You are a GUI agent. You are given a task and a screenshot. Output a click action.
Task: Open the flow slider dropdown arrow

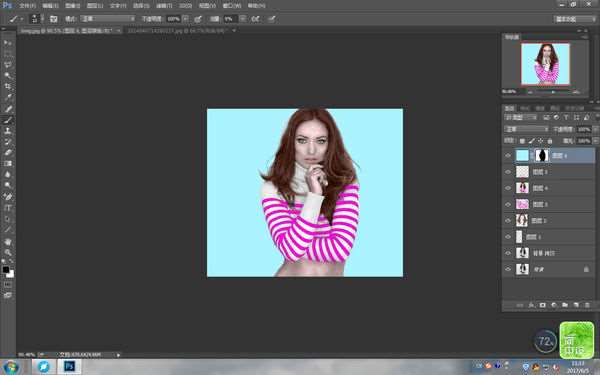pyautogui.click(x=243, y=19)
